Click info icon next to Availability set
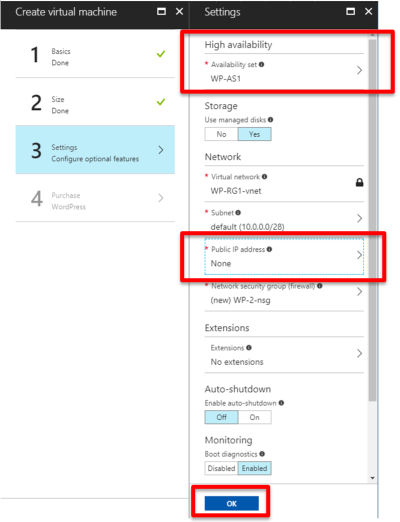400x522 pixels. click(x=261, y=64)
